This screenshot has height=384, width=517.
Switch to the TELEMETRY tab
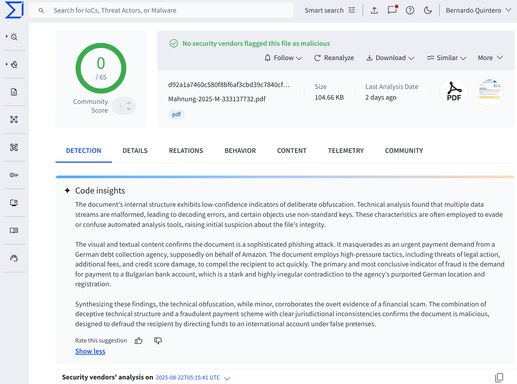click(x=346, y=151)
